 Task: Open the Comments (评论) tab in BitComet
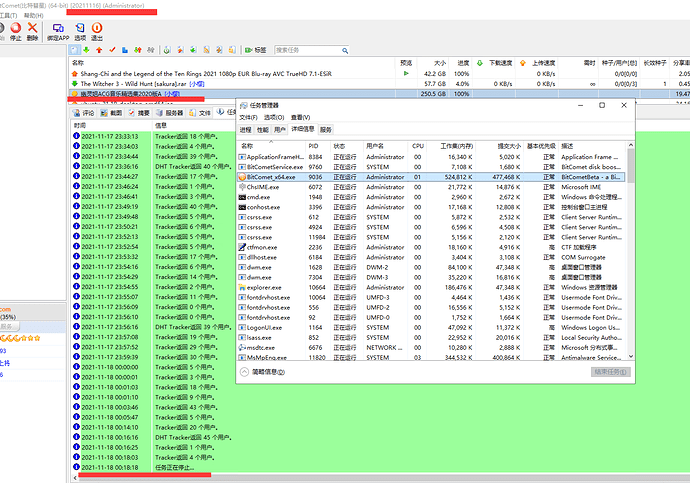[84, 113]
